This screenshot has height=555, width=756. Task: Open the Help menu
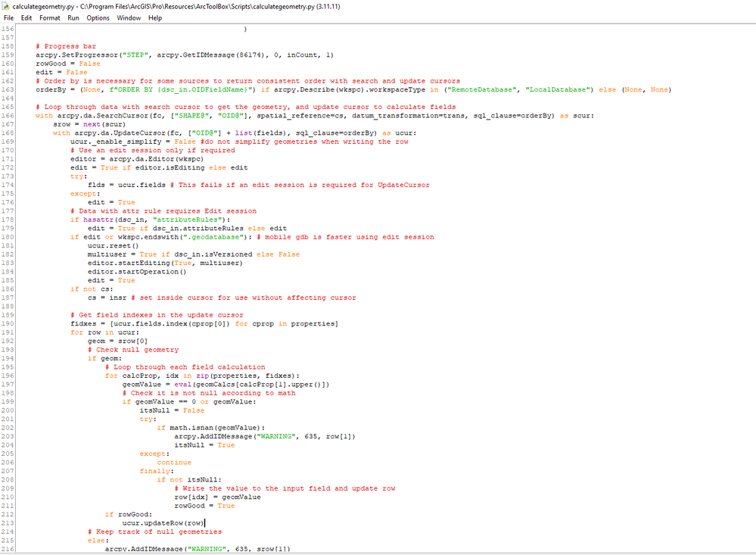pos(155,18)
